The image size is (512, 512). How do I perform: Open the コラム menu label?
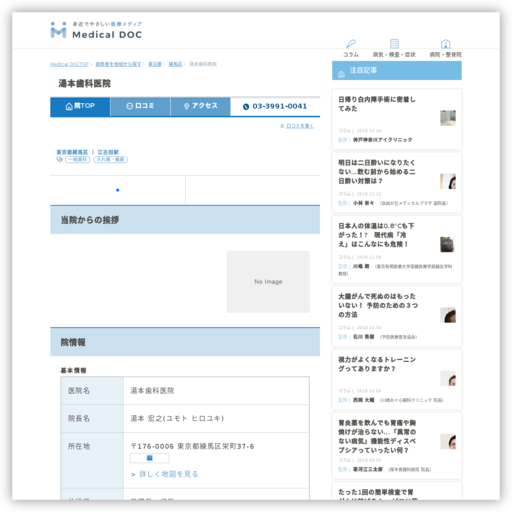point(351,55)
